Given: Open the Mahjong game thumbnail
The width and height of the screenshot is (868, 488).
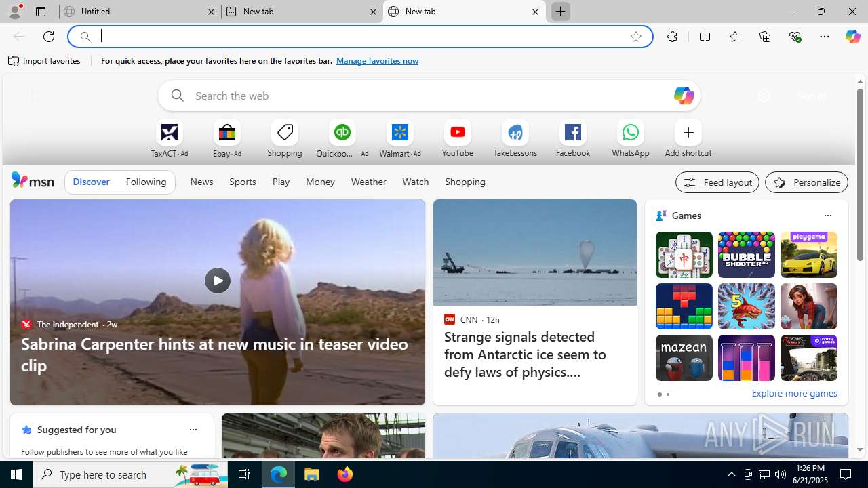Looking at the screenshot, I should click(x=684, y=255).
